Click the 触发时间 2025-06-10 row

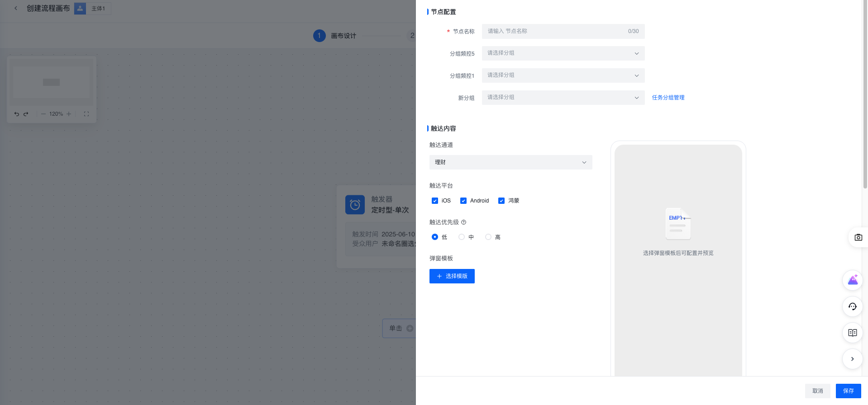click(x=384, y=234)
